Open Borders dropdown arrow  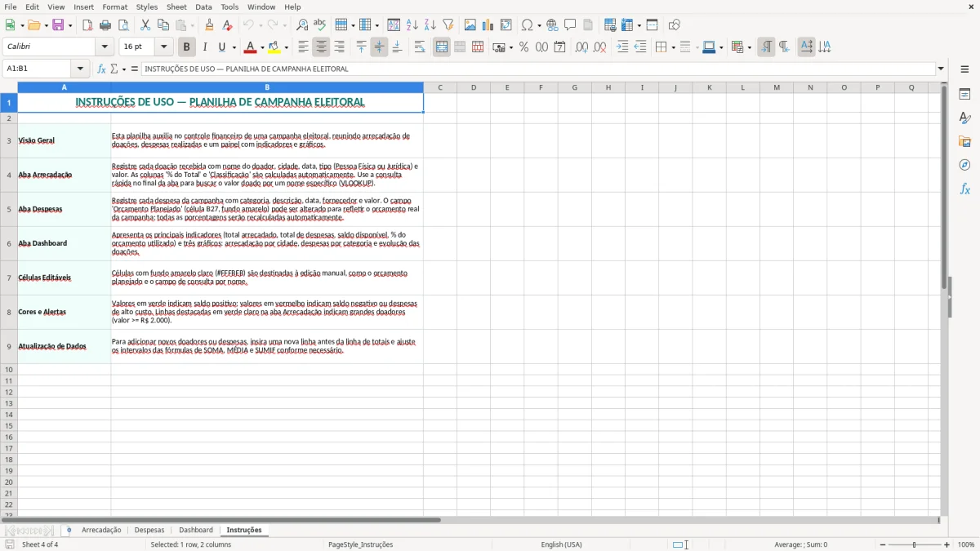click(x=673, y=47)
